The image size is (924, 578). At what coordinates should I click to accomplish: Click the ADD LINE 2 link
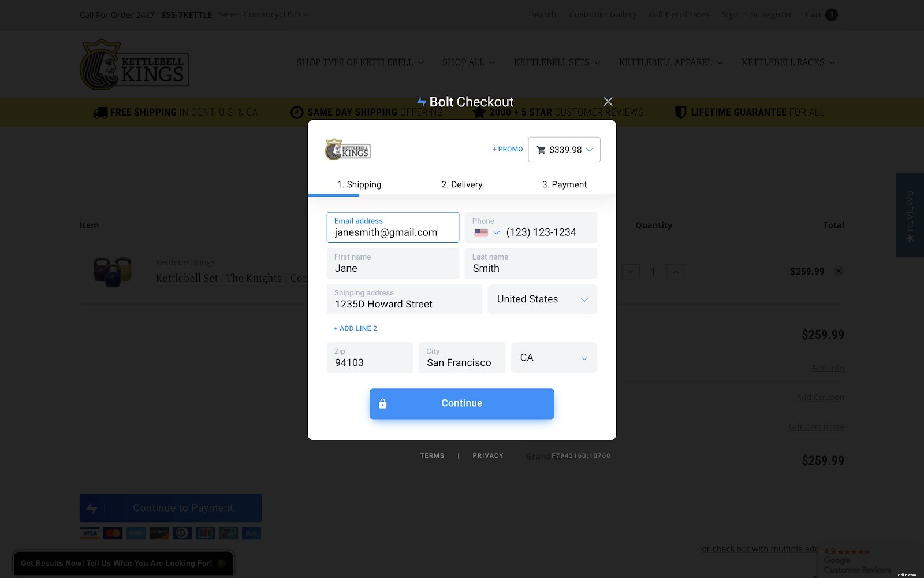coord(355,328)
